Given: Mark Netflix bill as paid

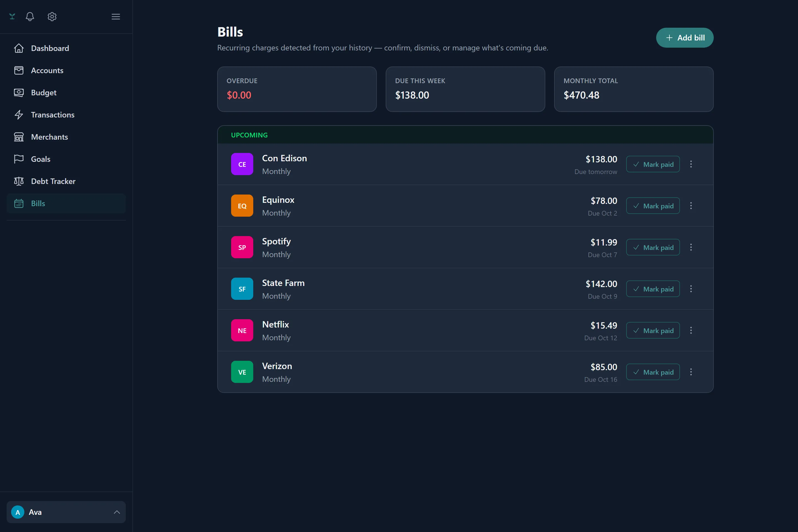Looking at the screenshot, I should (653, 331).
